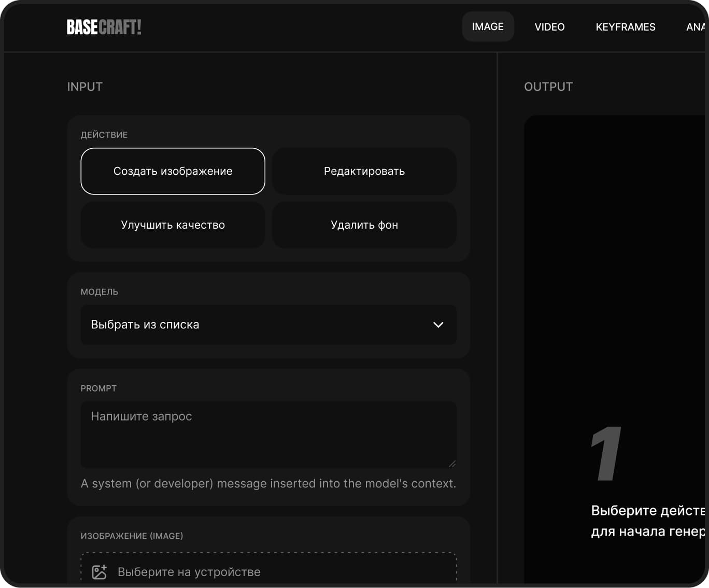Open the IMAGE tab
The width and height of the screenshot is (709, 588).
pos(487,27)
